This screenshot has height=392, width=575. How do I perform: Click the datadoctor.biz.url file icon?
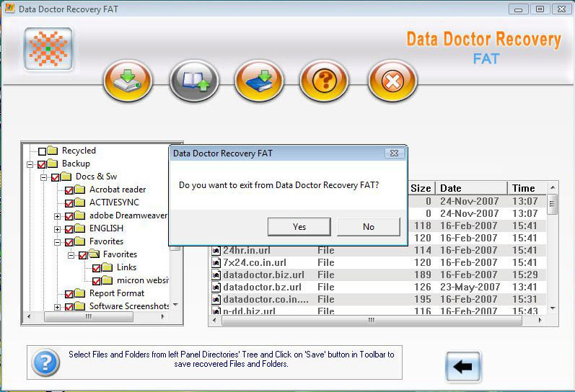coord(216,275)
